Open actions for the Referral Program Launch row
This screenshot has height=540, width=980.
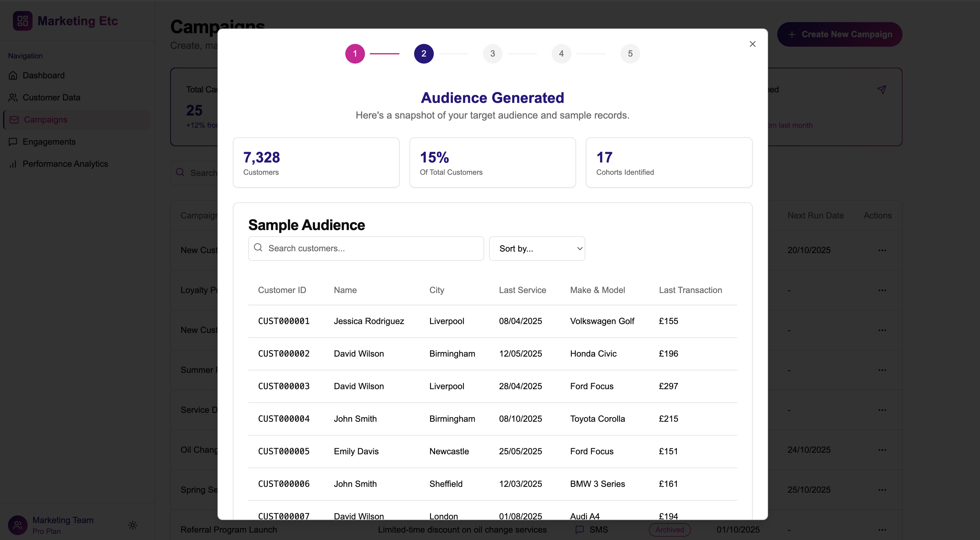click(x=883, y=530)
